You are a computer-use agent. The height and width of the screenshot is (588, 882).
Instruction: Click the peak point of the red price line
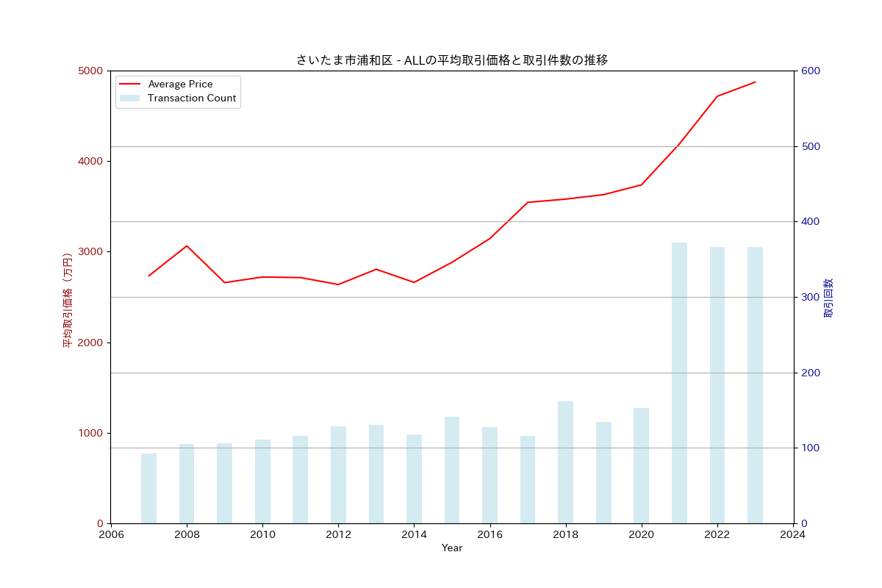coord(754,82)
